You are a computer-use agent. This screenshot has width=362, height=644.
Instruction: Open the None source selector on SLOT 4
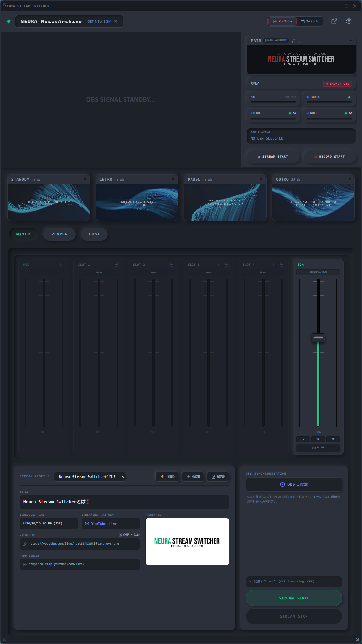click(263, 273)
